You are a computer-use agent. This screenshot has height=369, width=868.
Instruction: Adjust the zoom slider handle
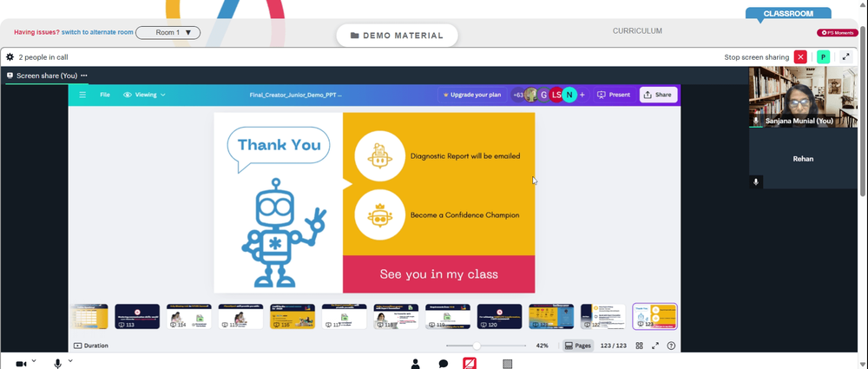[477, 346]
